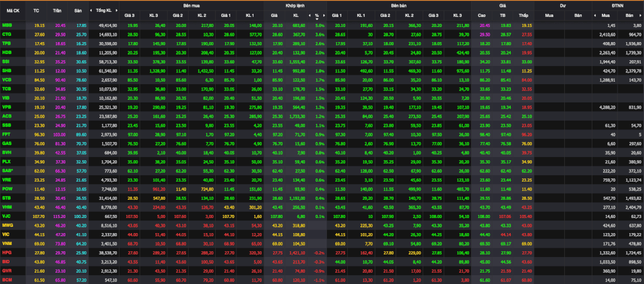Viewport: 644px width, 284px height.
Task: Click FPT reference price 96.30
Action: [x=38, y=134]
